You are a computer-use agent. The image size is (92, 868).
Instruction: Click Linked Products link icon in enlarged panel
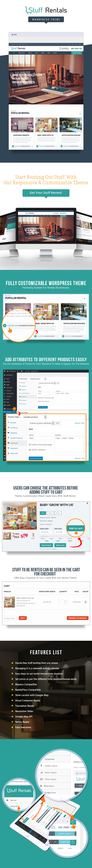pos(9,438)
